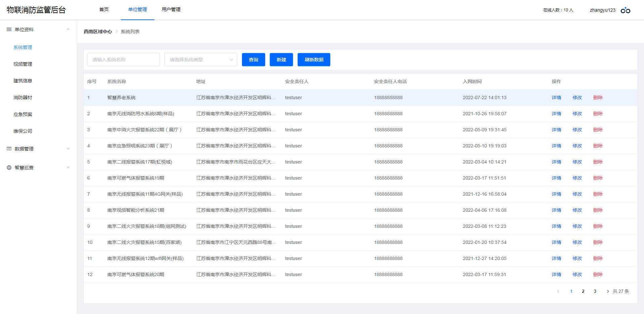Open the 请选择系统类型 dropdown
Viewport: 644px width, 314px height.
coord(201,60)
